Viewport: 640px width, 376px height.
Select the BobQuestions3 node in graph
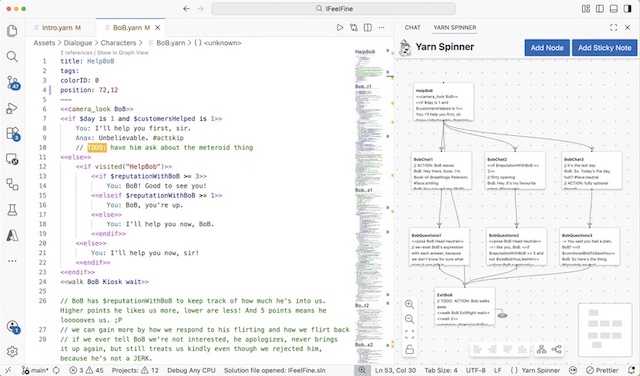(x=590, y=247)
